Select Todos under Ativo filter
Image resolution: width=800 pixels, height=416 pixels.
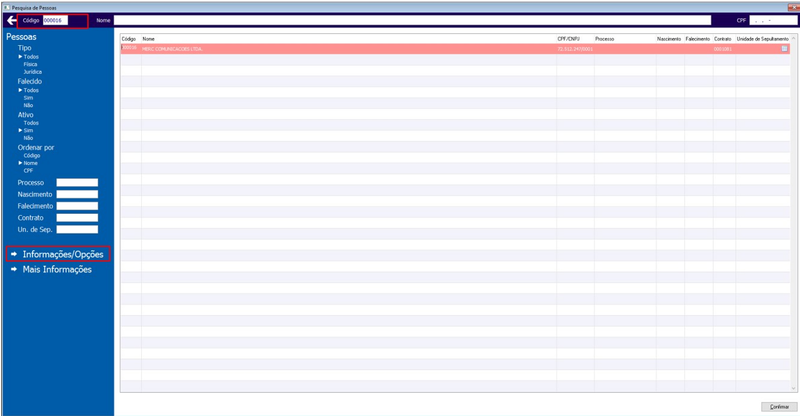point(31,123)
